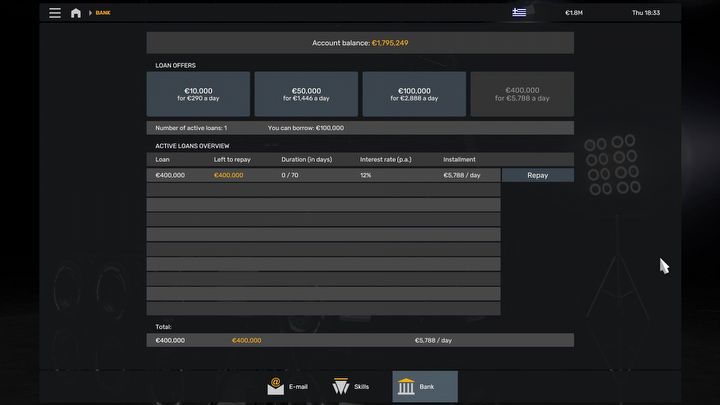Switch to the Skills tab label

361,387
